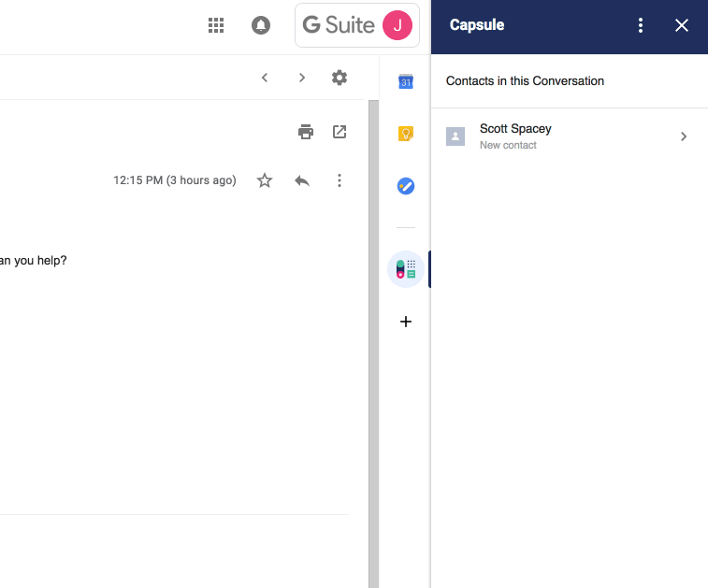Open Google Calendar side panel
The height and width of the screenshot is (588, 708).
tap(406, 81)
